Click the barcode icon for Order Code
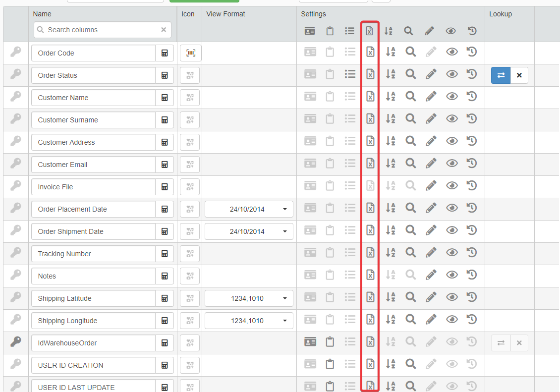This screenshot has width=560, height=392. click(190, 53)
